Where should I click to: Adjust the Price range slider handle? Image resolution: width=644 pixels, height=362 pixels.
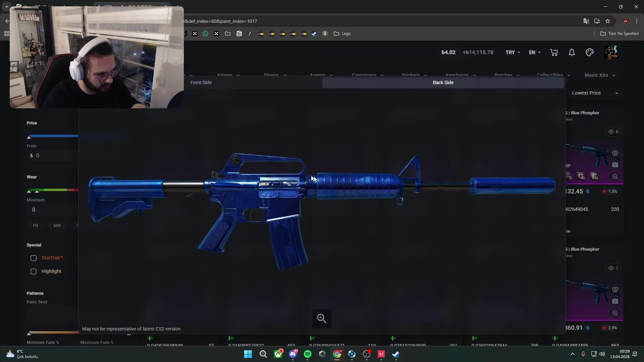coord(29,137)
